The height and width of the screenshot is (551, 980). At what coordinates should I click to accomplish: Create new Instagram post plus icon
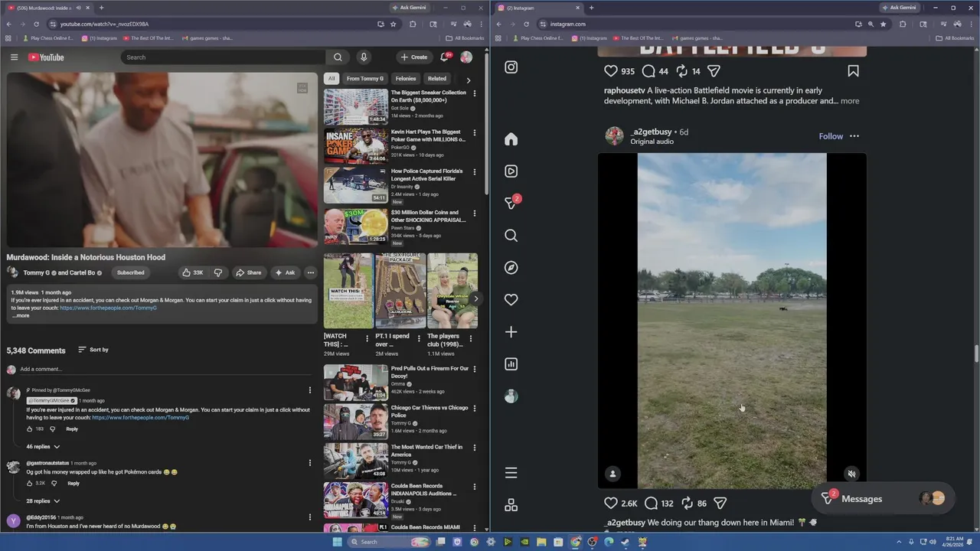click(511, 332)
